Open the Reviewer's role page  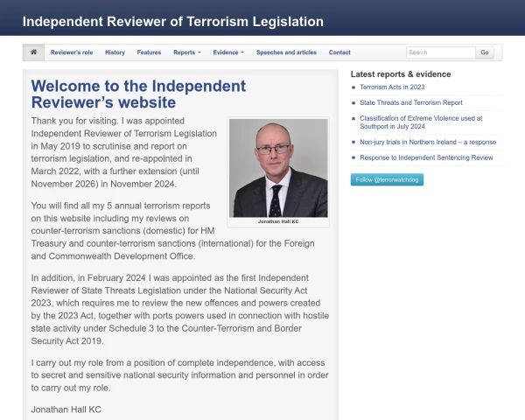(72, 52)
